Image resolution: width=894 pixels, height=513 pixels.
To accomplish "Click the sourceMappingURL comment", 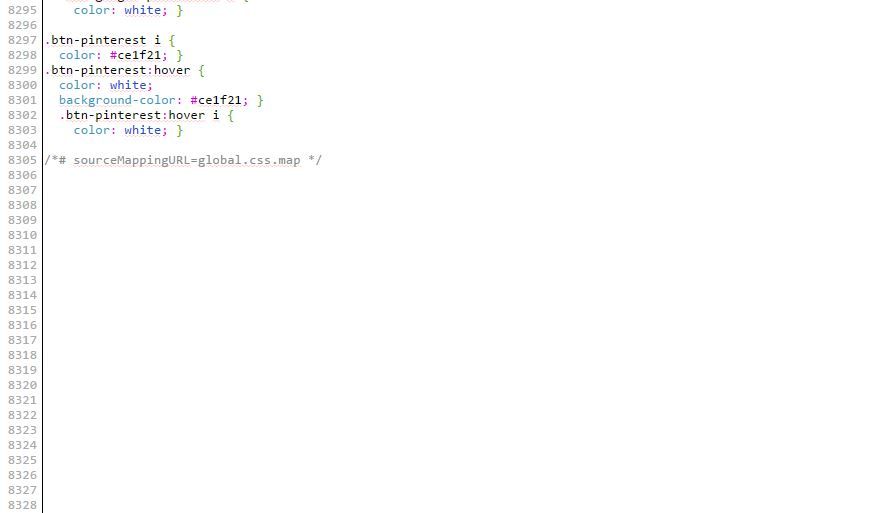I will (183, 160).
